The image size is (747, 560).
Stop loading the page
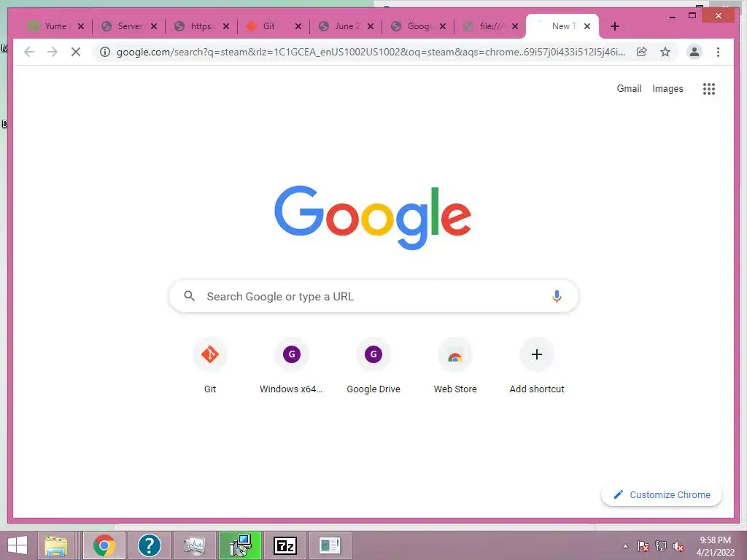[76, 52]
